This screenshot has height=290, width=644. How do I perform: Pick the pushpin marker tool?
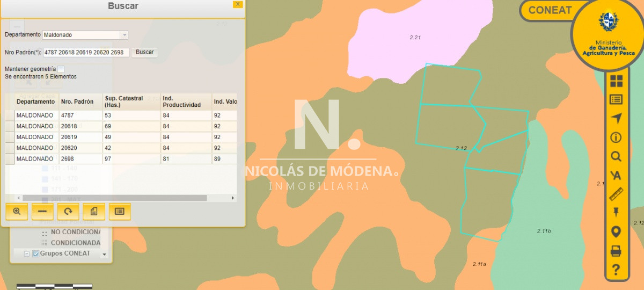616,213
